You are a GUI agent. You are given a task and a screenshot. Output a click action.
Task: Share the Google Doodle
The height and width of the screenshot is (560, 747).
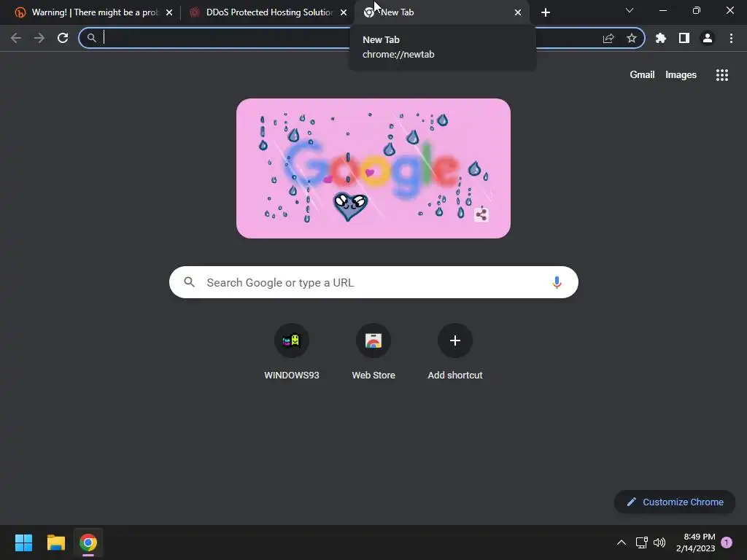click(x=481, y=215)
